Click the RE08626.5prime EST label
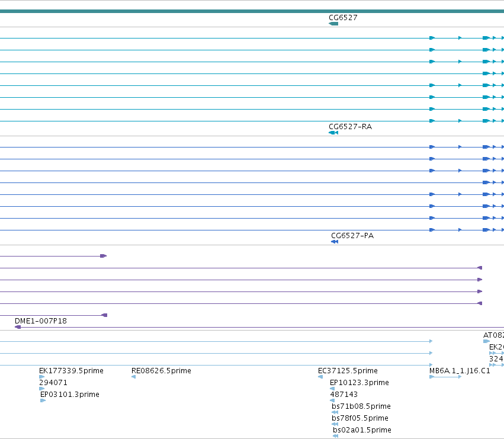504x439 pixels. click(x=161, y=371)
